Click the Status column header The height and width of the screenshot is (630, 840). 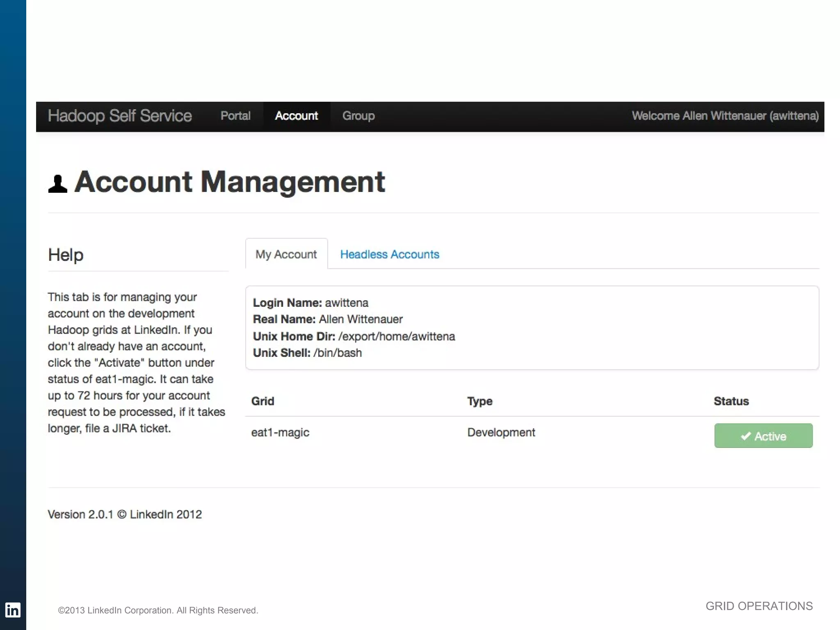tap(731, 401)
